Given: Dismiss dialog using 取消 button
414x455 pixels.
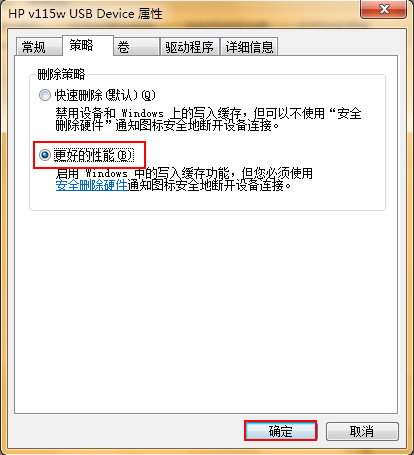Looking at the screenshot, I should (362, 431).
